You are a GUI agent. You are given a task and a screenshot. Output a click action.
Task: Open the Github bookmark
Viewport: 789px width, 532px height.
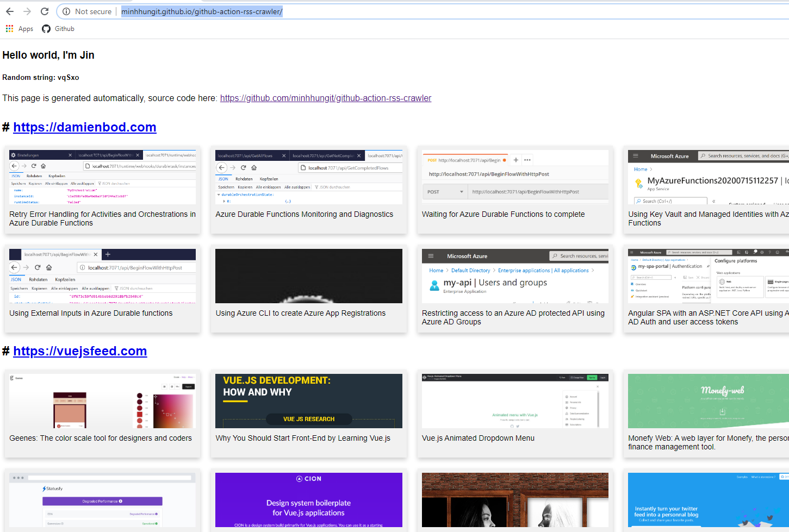58,29
